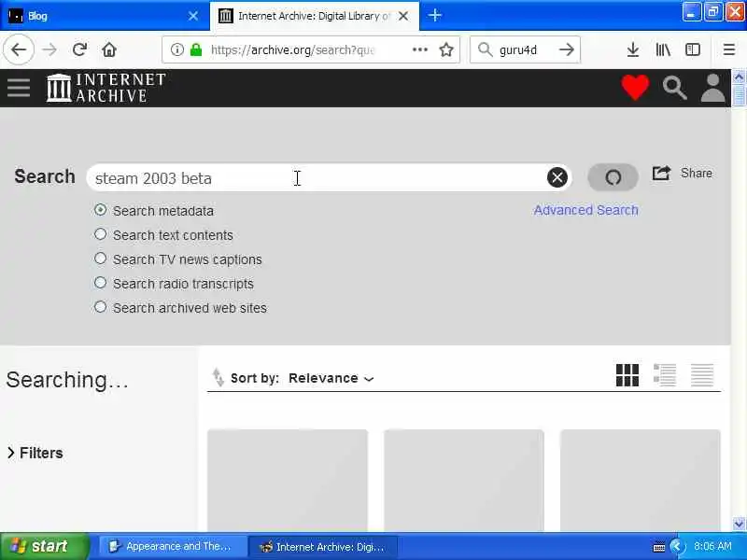Click the page scrollbar down arrow
This screenshot has width=747, height=560.
click(739, 524)
